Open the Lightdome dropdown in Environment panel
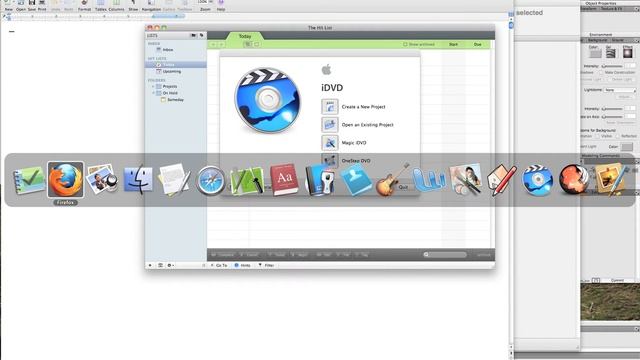 (620, 90)
